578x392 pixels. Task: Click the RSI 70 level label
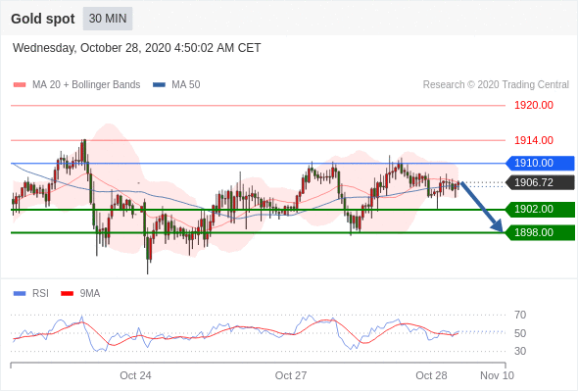click(x=520, y=315)
